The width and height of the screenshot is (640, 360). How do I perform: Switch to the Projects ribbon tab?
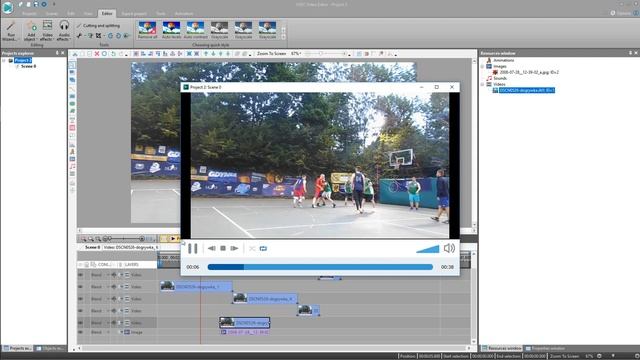(29, 13)
